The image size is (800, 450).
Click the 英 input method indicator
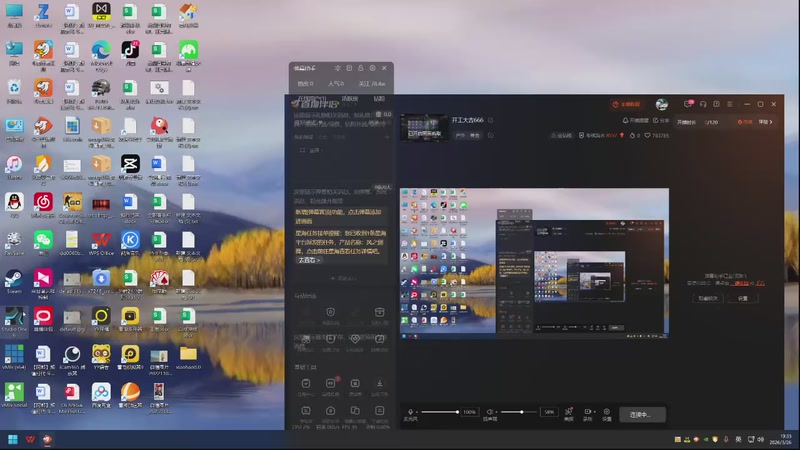point(738,439)
